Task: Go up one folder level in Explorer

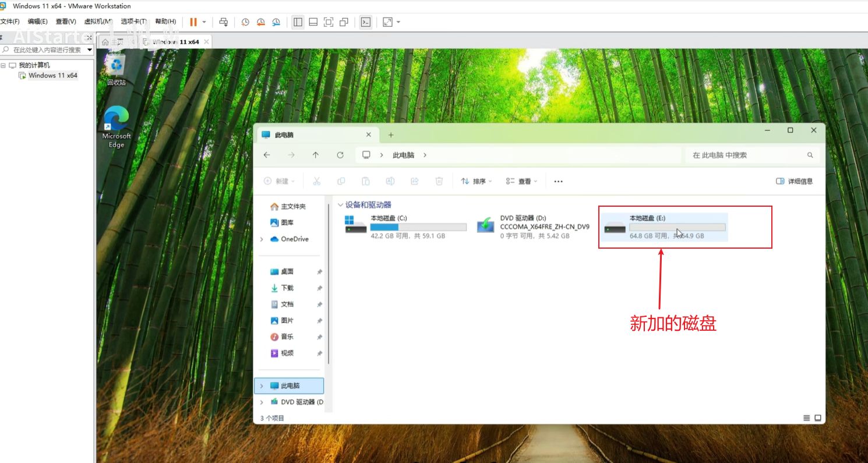Action: [315, 155]
